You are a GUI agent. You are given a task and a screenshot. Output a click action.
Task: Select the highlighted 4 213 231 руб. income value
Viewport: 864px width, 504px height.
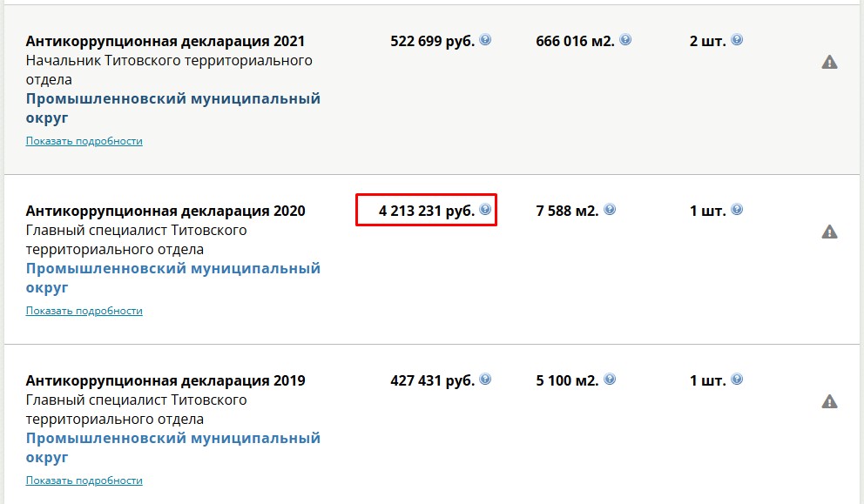click(427, 211)
